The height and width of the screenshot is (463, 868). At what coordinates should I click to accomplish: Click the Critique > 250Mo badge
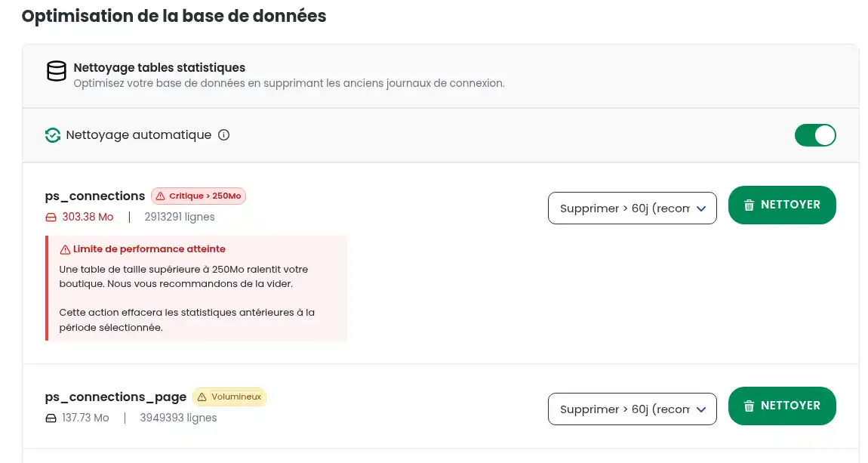pos(199,196)
